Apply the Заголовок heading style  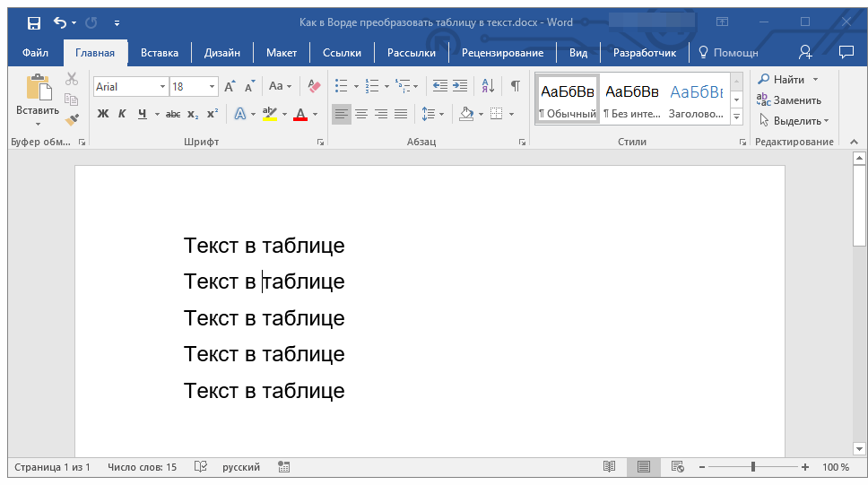(697, 100)
